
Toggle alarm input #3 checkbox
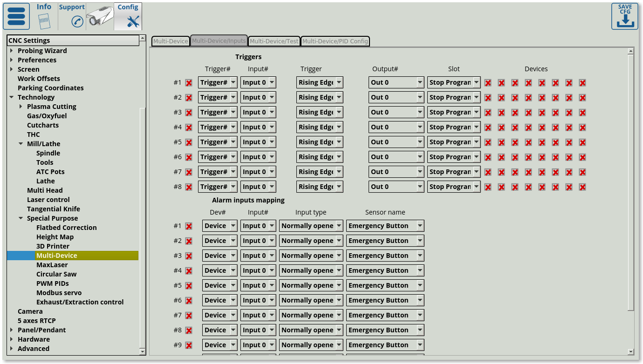coord(189,256)
